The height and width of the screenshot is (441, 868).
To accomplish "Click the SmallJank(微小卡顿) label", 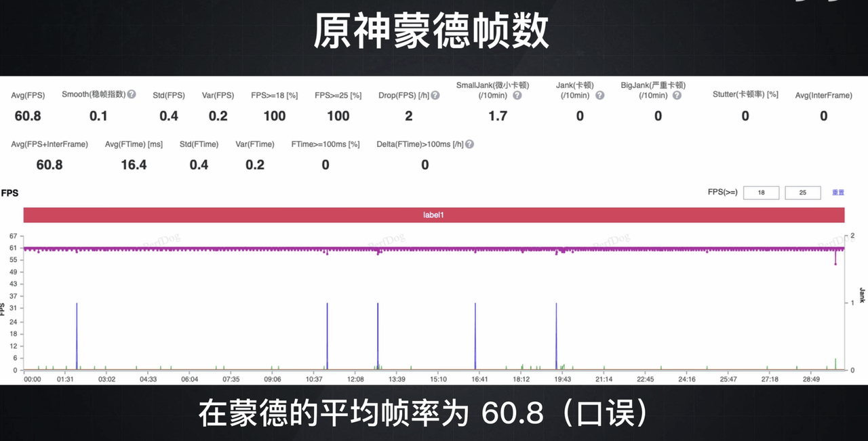I will coord(492,85).
